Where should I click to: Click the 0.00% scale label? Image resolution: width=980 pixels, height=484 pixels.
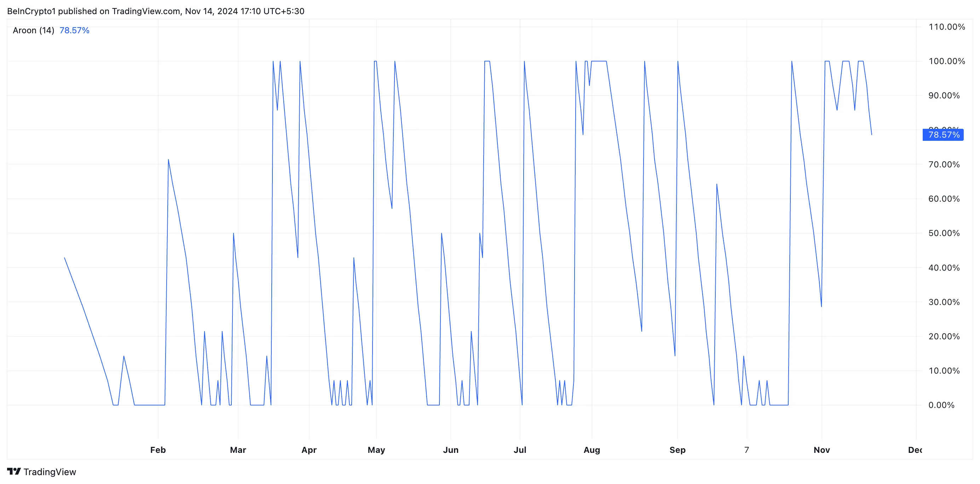pyautogui.click(x=941, y=405)
